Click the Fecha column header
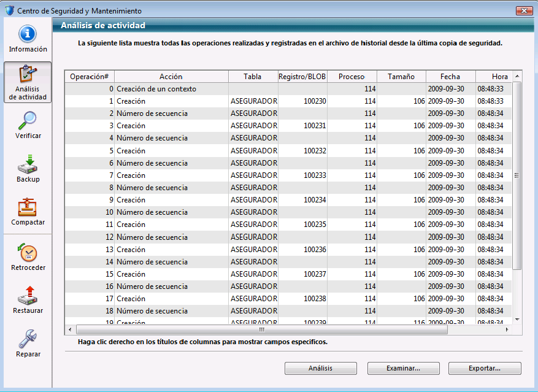 tap(450, 77)
